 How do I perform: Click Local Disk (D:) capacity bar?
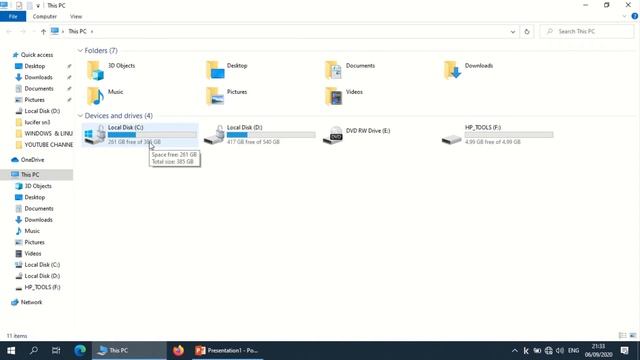click(x=271, y=135)
